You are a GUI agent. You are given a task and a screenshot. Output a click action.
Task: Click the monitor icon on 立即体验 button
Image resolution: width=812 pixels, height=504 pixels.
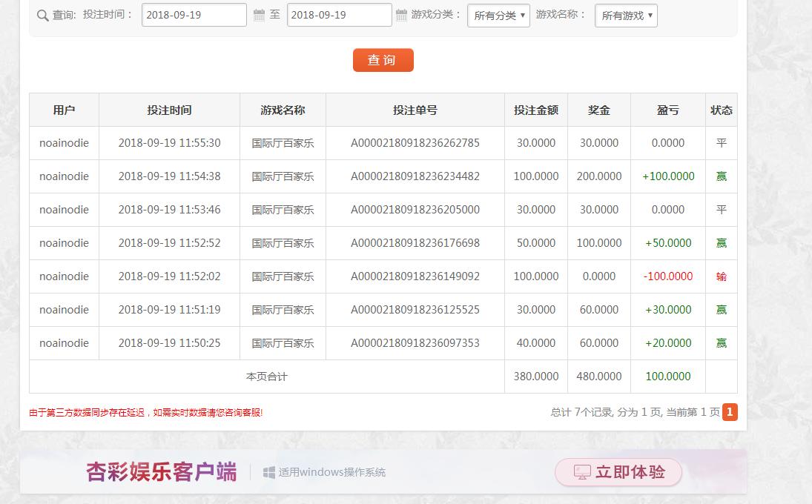pos(582,472)
